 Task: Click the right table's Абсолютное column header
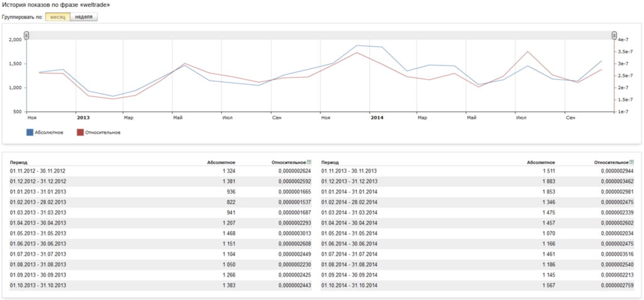(x=541, y=162)
